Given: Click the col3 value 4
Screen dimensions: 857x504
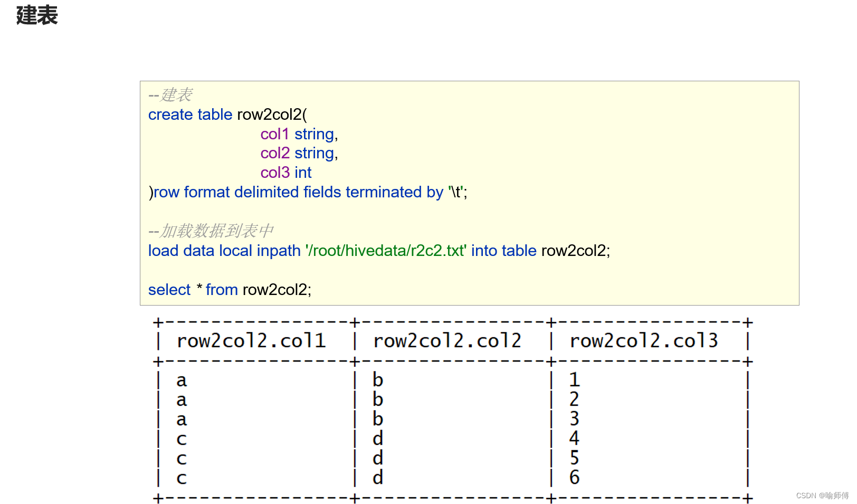Looking at the screenshot, I should click(575, 439).
